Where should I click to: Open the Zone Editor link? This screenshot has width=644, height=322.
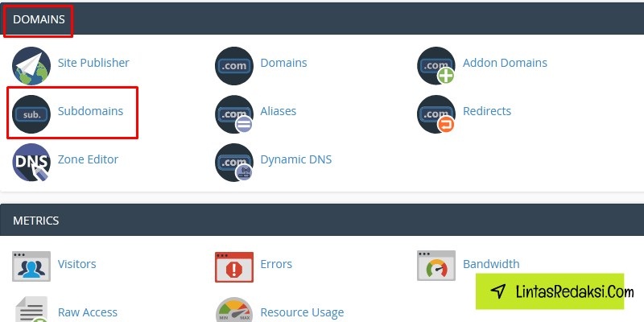(x=88, y=159)
